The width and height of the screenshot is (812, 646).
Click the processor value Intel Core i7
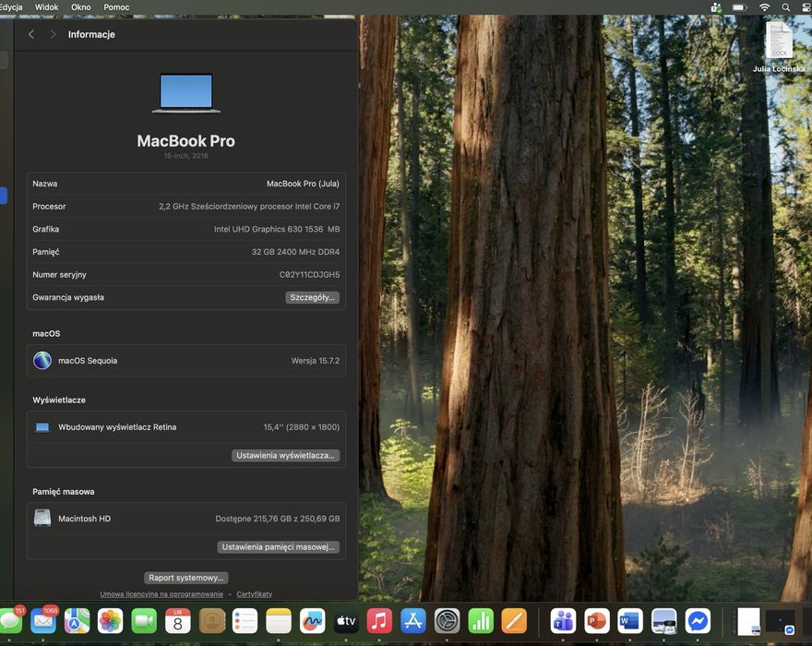click(x=249, y=206)
